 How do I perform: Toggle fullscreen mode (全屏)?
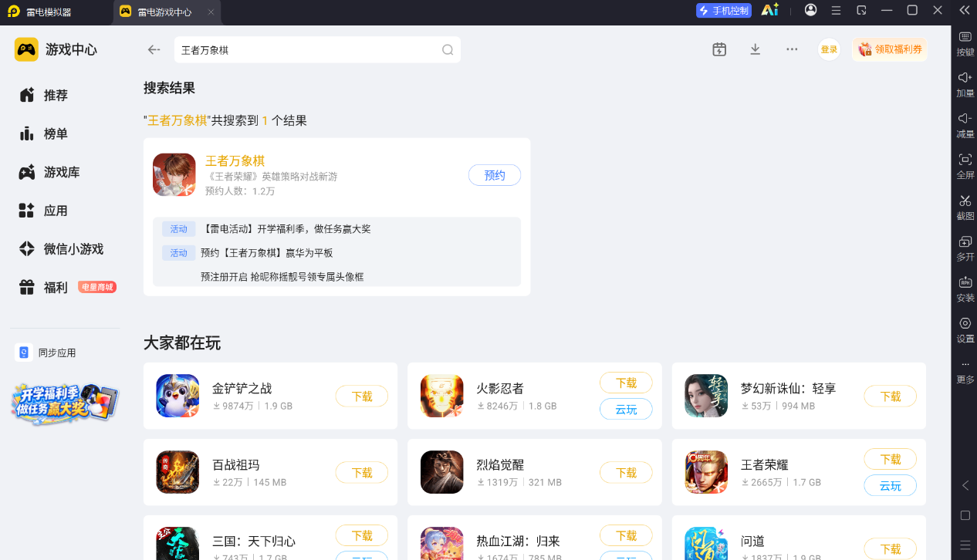pos(965,166)
